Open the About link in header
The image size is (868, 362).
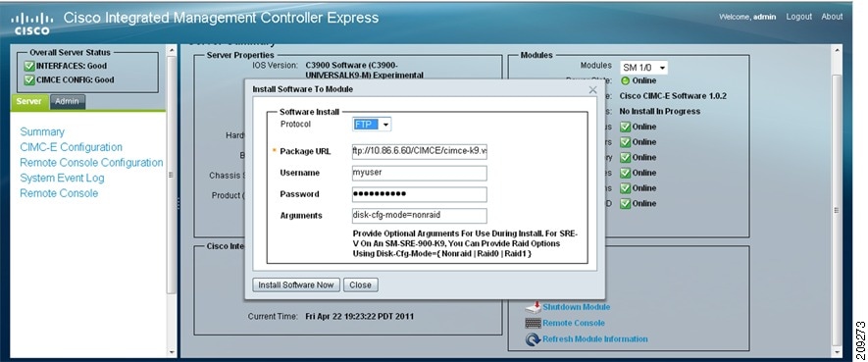click(832, 17)
